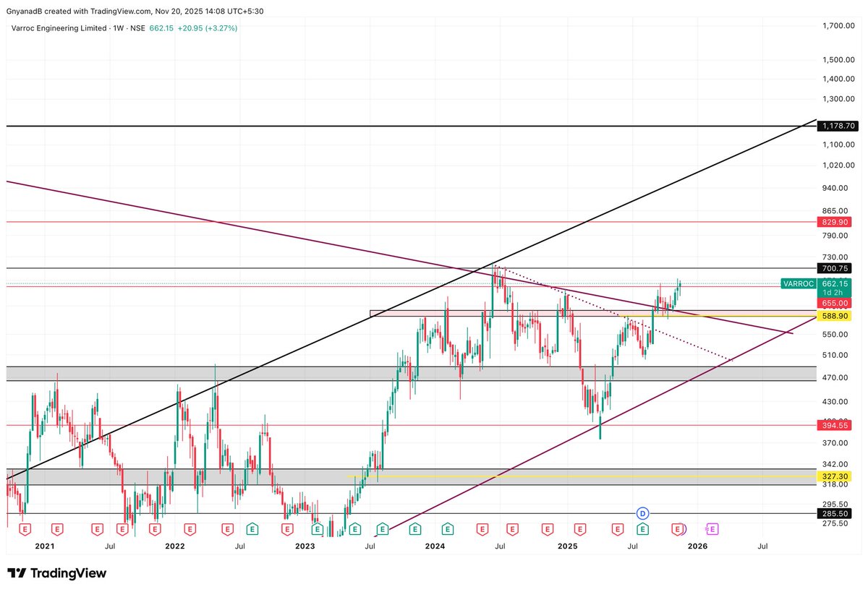Click the 1,300.00 price scale value
The image size is (868, 592).
(839, 99)
